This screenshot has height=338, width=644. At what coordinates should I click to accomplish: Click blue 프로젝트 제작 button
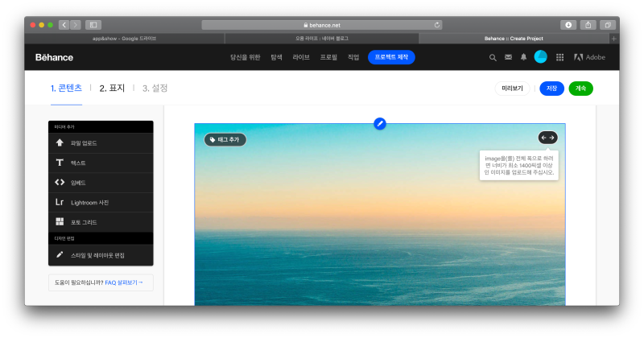click(x=391, y=57)
